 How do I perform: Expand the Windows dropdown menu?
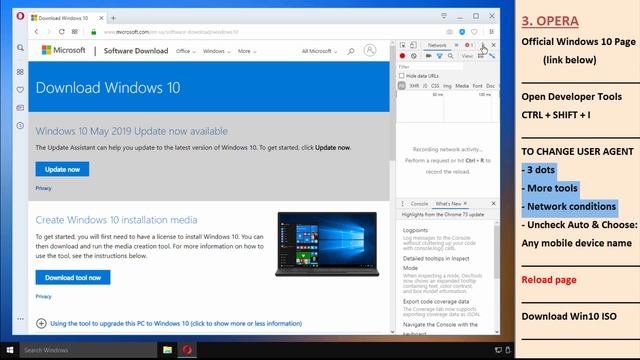[217, 51]
